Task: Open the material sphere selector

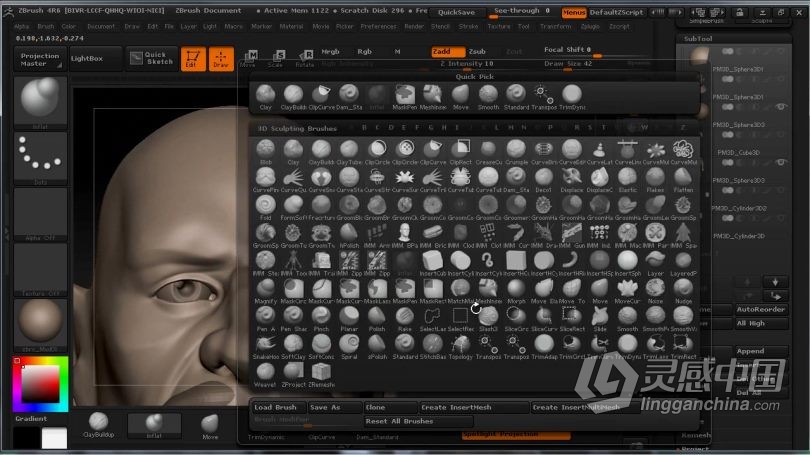Action: pos(40,325)
